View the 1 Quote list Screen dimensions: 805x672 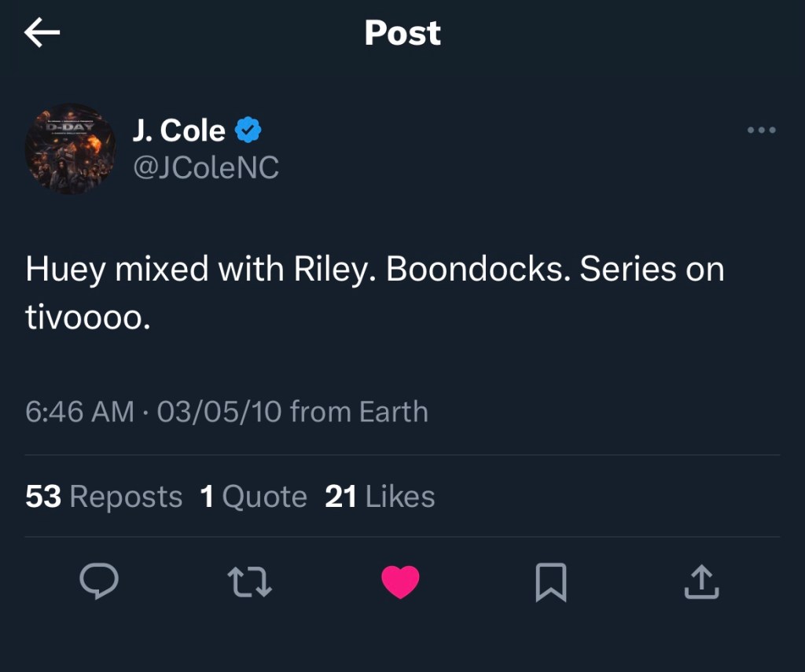(254, 497)
